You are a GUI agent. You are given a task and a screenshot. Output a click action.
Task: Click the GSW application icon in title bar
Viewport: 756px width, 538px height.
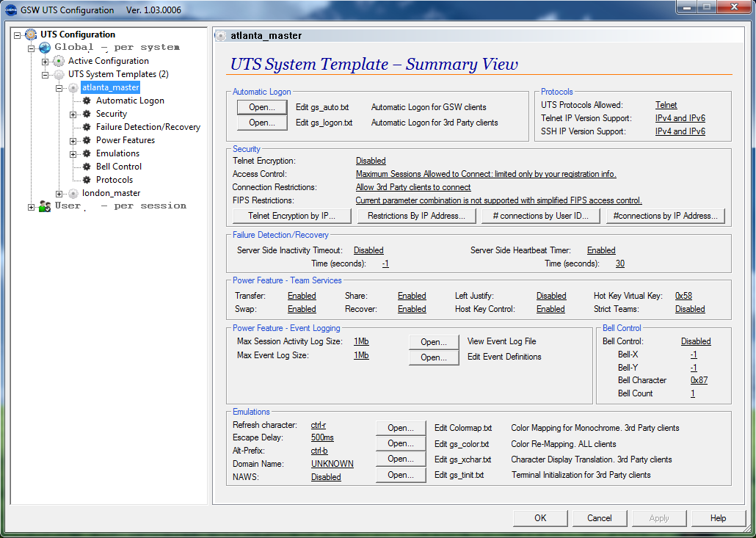pyautogui.click(x=11, y=10)
